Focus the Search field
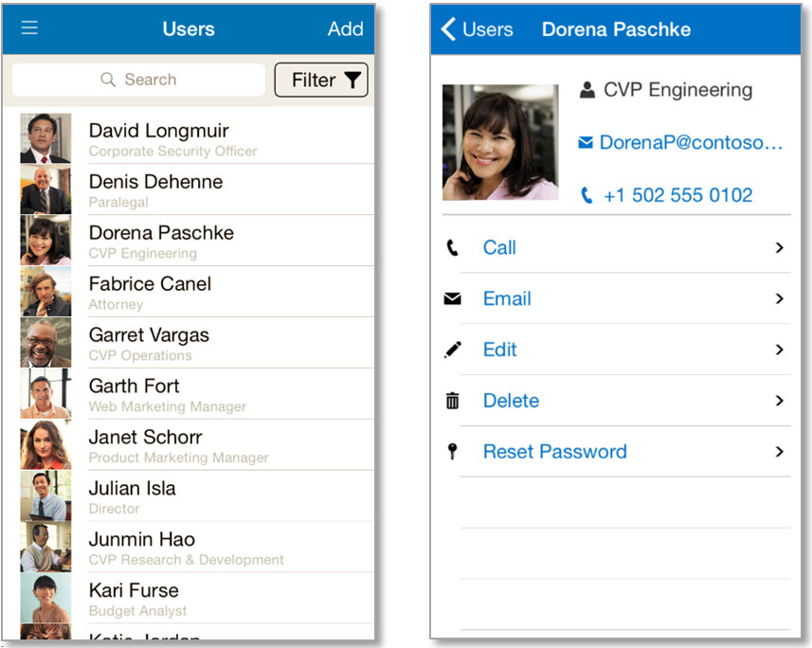The width and height of the screenshot is (812, 648). 138,80
